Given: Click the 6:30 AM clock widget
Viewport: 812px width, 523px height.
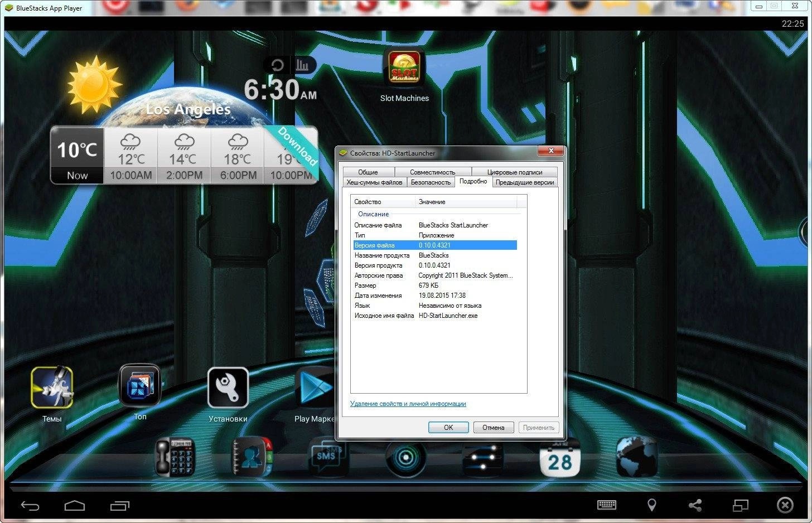Looking at the screenshot, I should [281, 90].
